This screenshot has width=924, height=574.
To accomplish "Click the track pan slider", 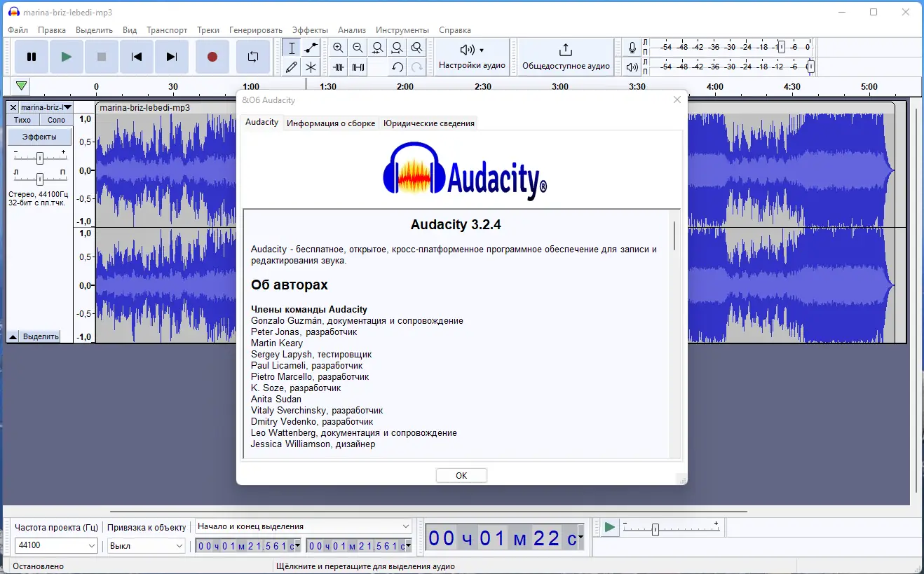I will tap(40, 179).
